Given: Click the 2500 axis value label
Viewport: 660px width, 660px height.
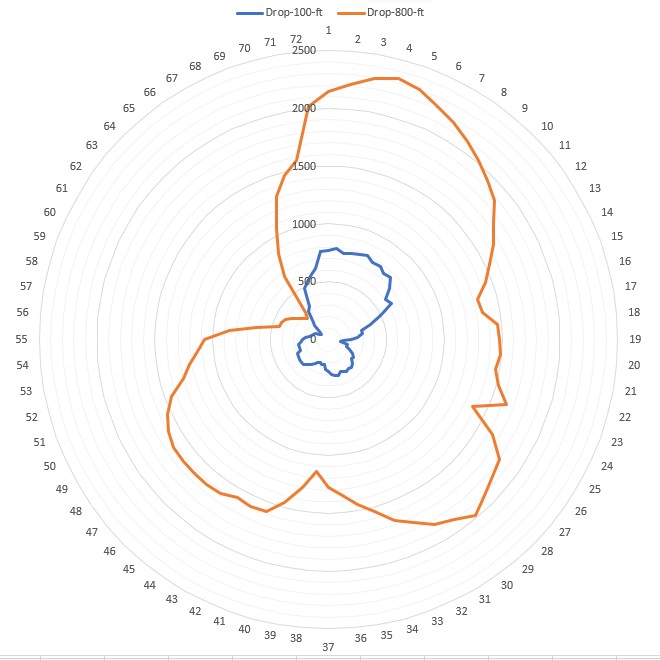Looking at the screenshot, I should tap(304, 51).
